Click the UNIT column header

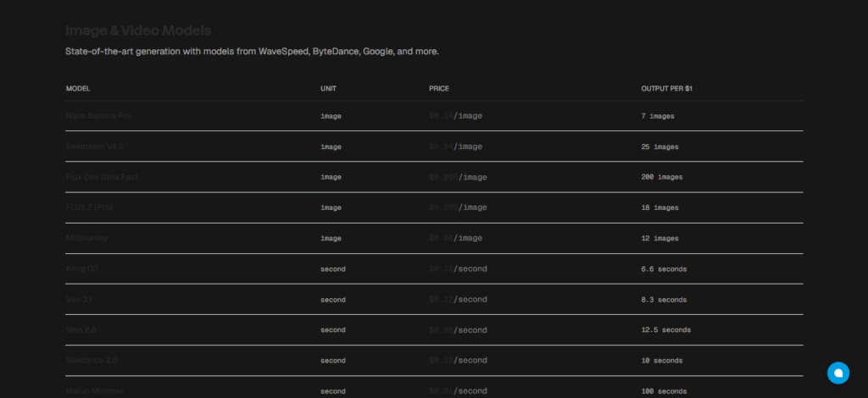click(x=328, y=88)
